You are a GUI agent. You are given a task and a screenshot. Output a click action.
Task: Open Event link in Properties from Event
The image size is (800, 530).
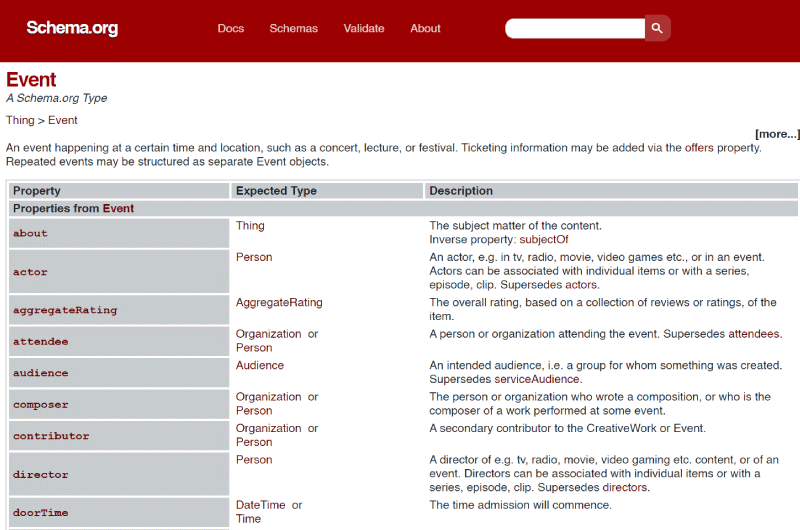(x=118, y=208)
